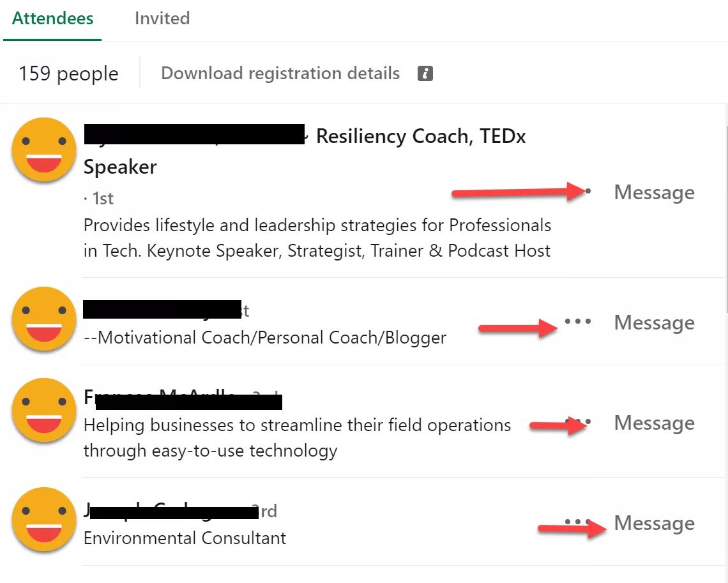Click the info icon beside Download registration details
The image size is (728, 583).
[x=425, y=73]
